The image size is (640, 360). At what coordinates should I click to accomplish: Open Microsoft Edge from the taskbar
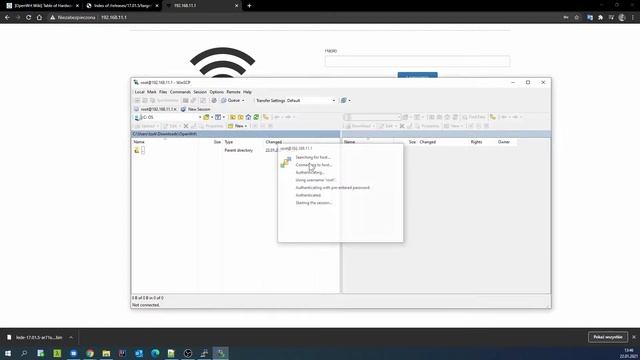[155, 353]
